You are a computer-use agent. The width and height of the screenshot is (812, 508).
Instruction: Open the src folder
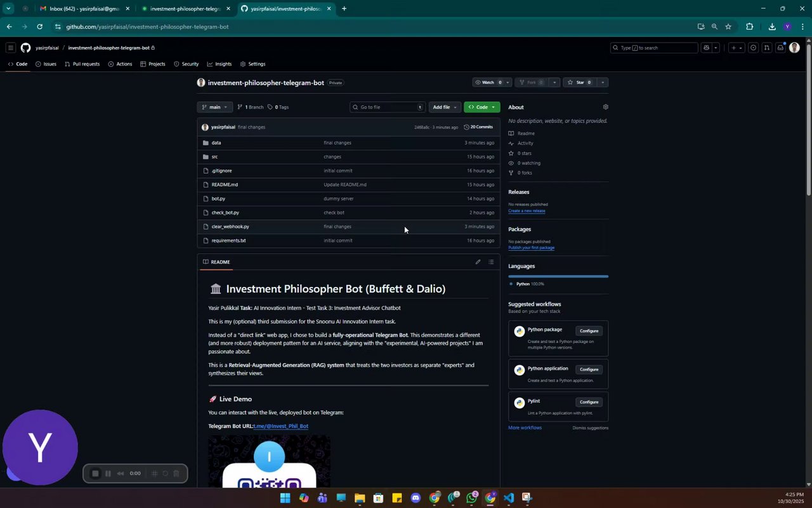(x=214, y=157)
